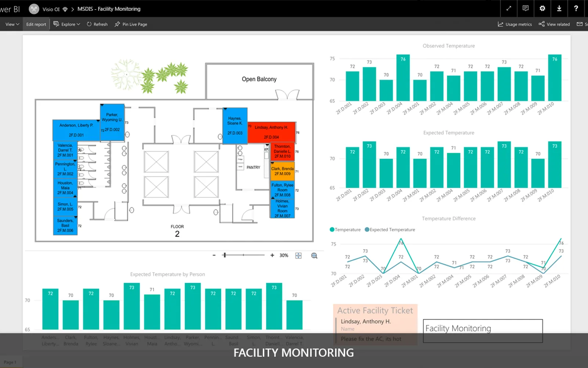
Task: Click the Edit report button
Action: click(x=36, y=24)
